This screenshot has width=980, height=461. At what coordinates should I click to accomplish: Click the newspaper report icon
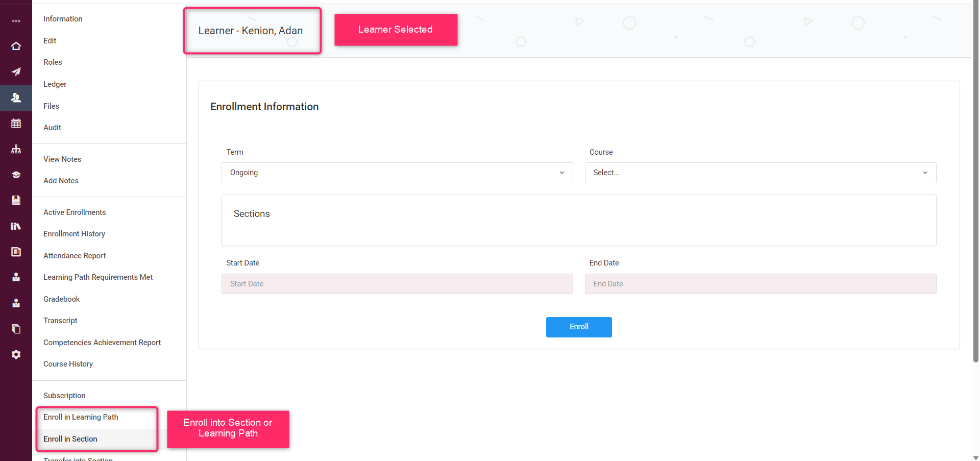pos(16,252)
